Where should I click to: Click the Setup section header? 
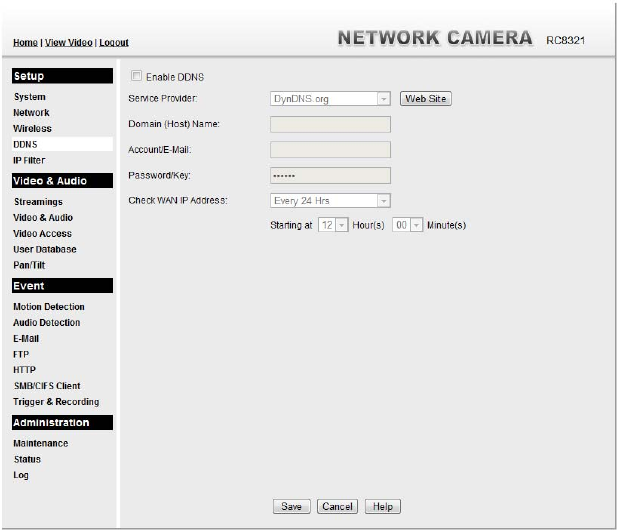(62, 76)
